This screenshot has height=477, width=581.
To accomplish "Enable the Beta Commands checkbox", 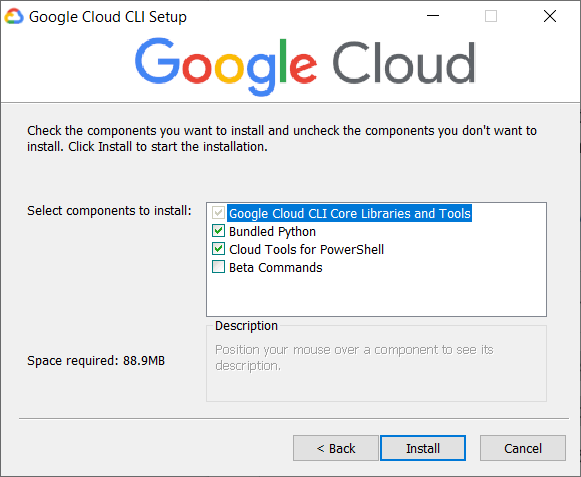I will tap(218, 267).
